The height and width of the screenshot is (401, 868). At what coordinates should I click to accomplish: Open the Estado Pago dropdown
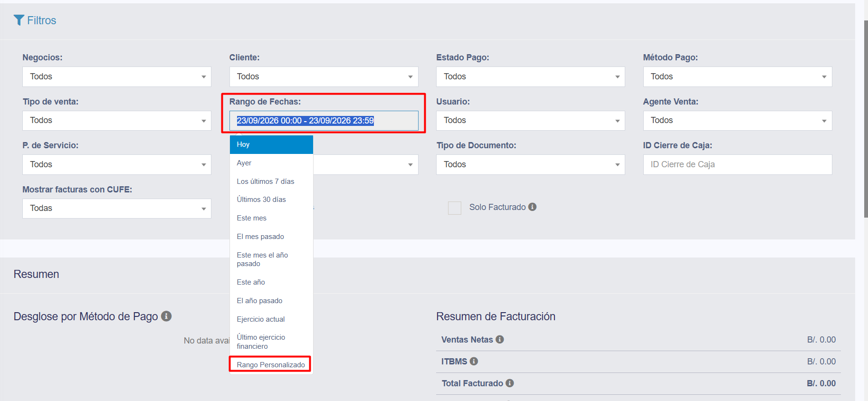[x=531, y=76]
